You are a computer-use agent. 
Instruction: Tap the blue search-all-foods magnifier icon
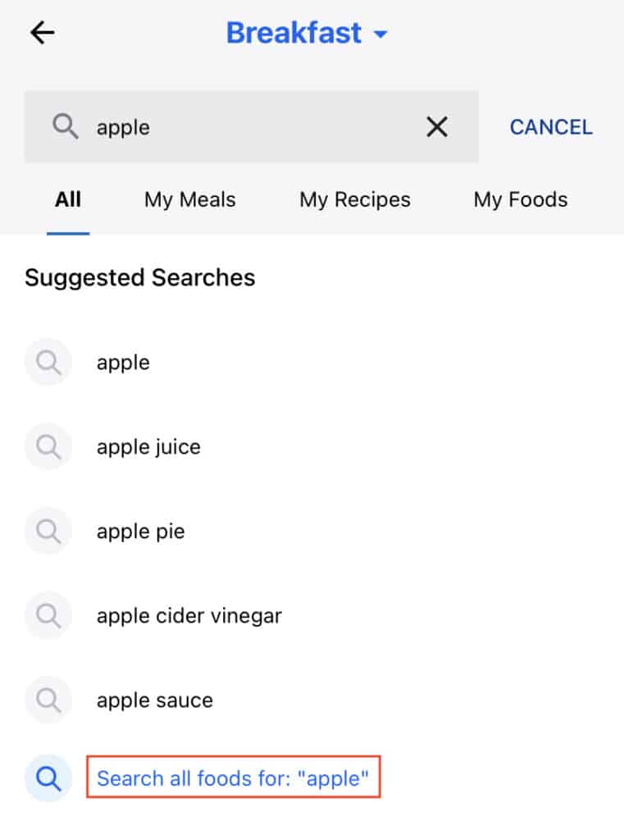pos(48,778)
